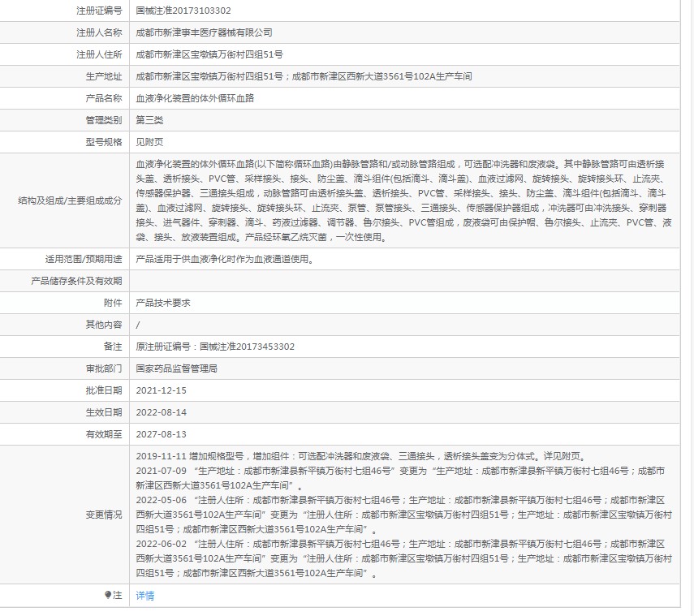
Task: Select the 2019-11-11 change entry
Action: point(361,456)
